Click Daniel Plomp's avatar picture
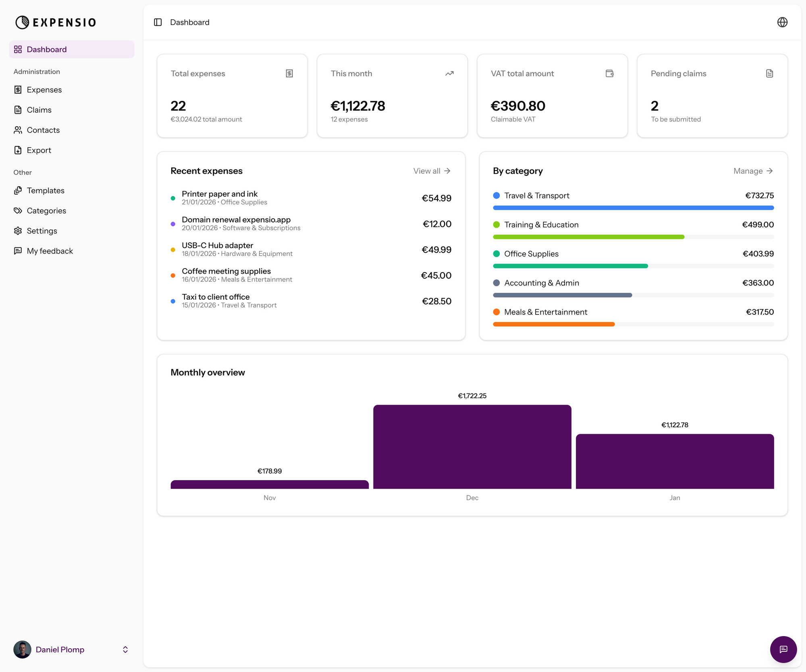Screen dimensions: 806x672 tap(22, 649)
